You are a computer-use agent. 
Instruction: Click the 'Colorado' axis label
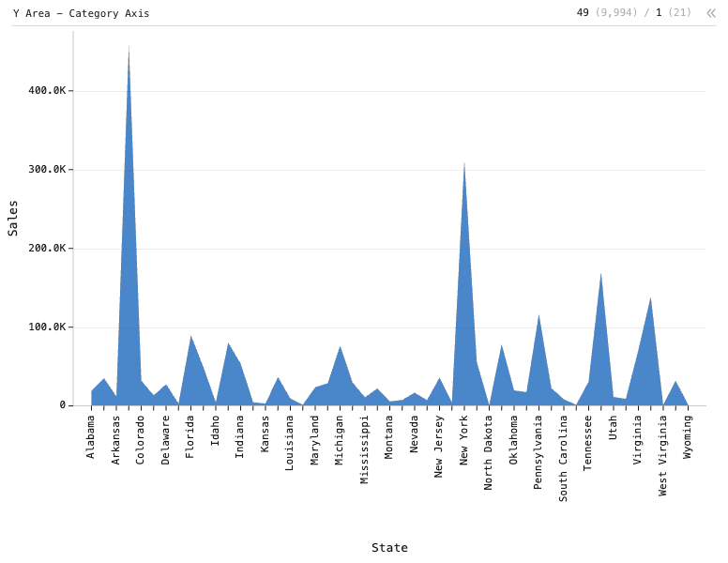pos(140,440)
